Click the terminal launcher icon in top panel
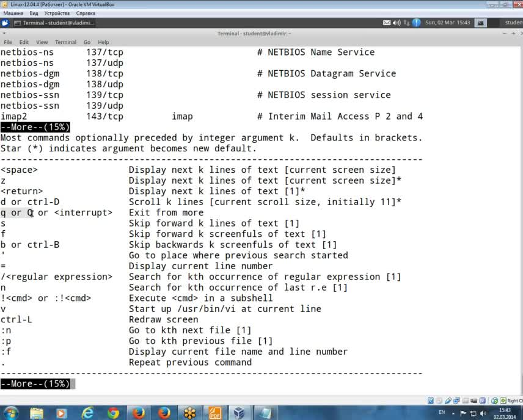The height and width of the screenshot is (420, 523). (481, 23)
